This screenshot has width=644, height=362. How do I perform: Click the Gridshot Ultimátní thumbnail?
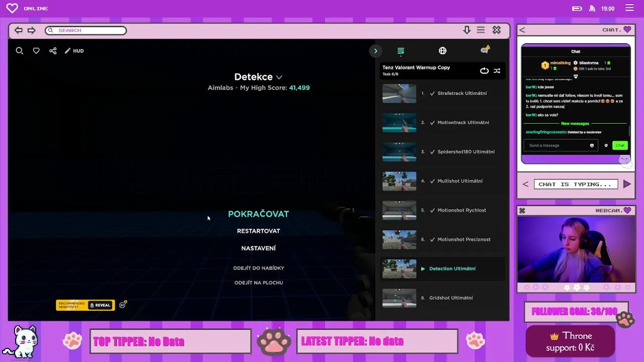coord(399,298)
